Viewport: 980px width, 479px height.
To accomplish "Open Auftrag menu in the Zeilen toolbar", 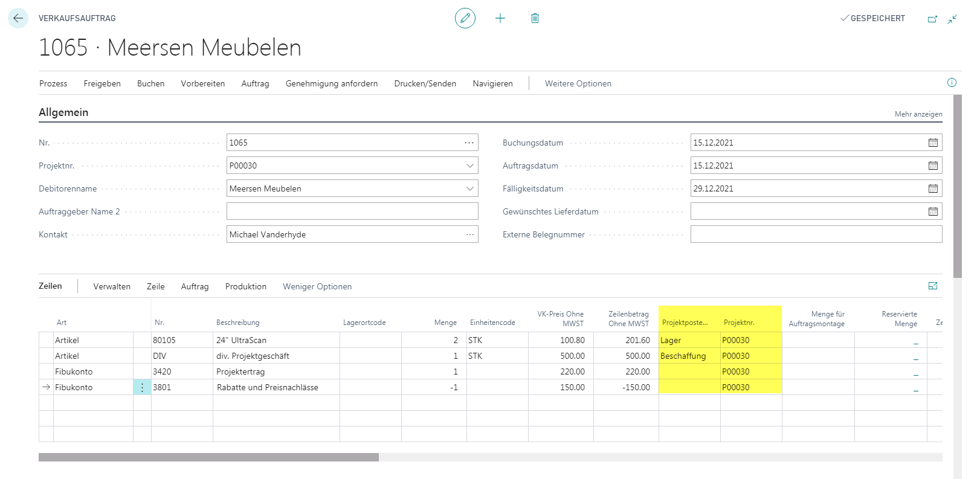I will point(195,286).
